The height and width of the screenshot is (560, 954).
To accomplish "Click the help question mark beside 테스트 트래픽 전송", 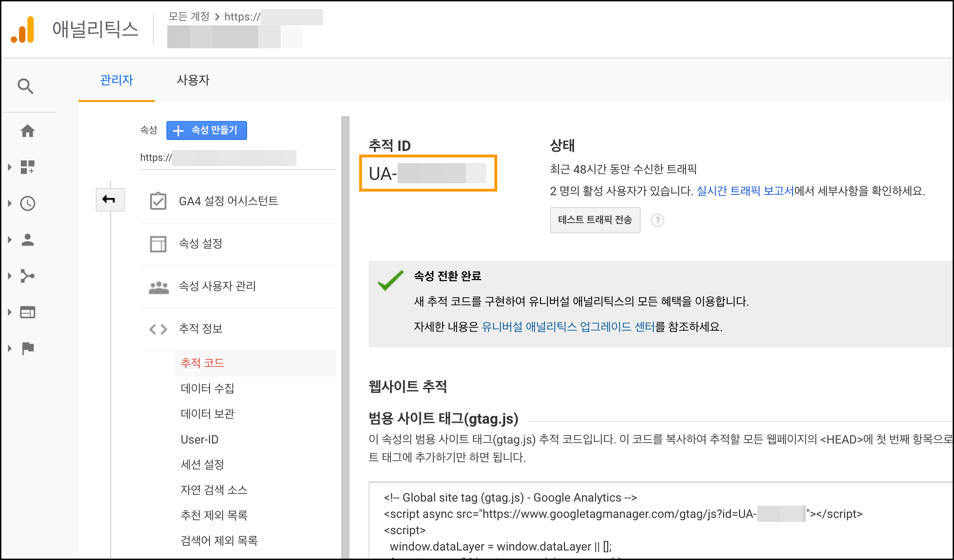I will tap(657, 220).
